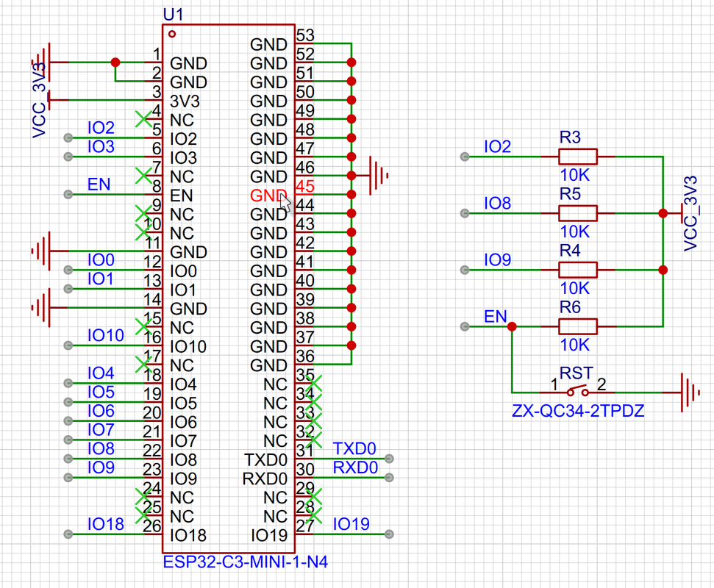Click the junction dot right of R4
The height and width of the screenshot is (588, 714).
tap(663, 270)
